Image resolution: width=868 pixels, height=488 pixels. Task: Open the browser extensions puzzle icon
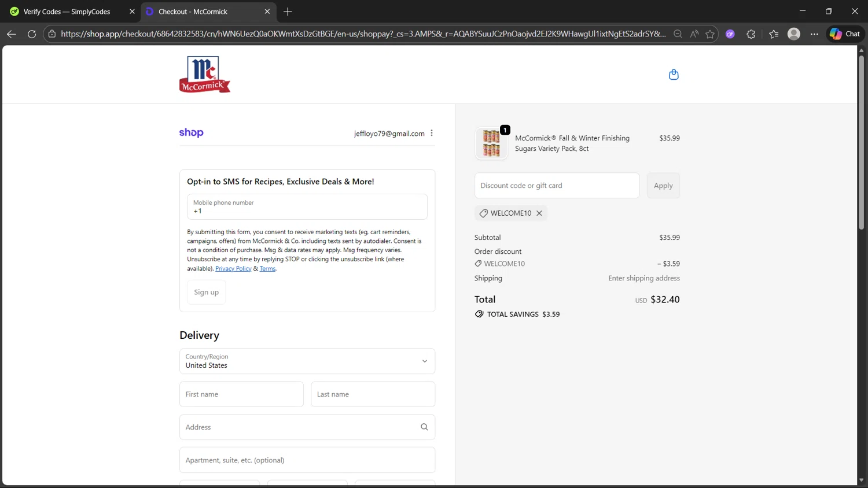[x=751, y=34]
